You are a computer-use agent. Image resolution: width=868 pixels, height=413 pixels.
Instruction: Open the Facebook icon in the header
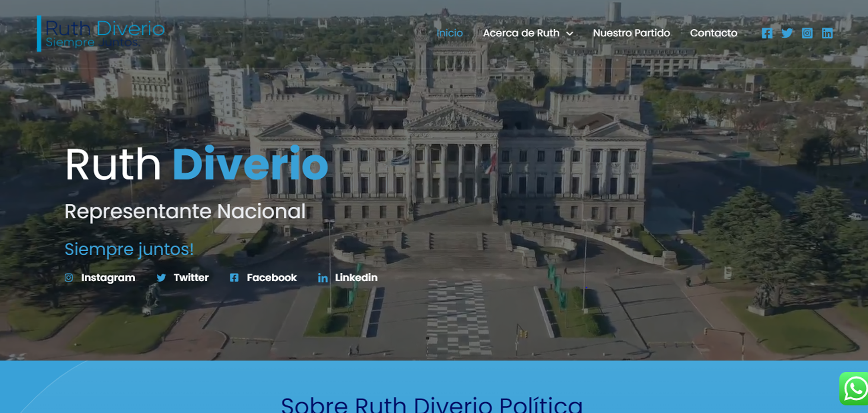[767, 33]
